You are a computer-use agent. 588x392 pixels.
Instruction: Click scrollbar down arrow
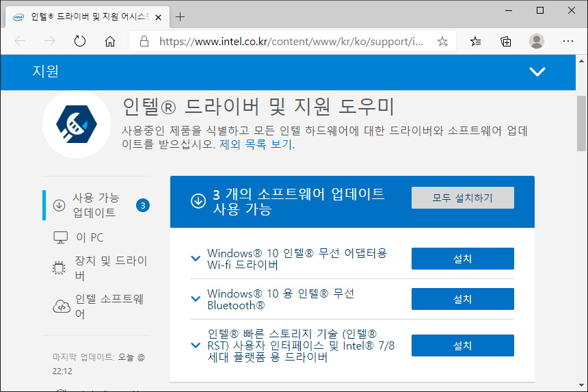click(x=581, y=385)
